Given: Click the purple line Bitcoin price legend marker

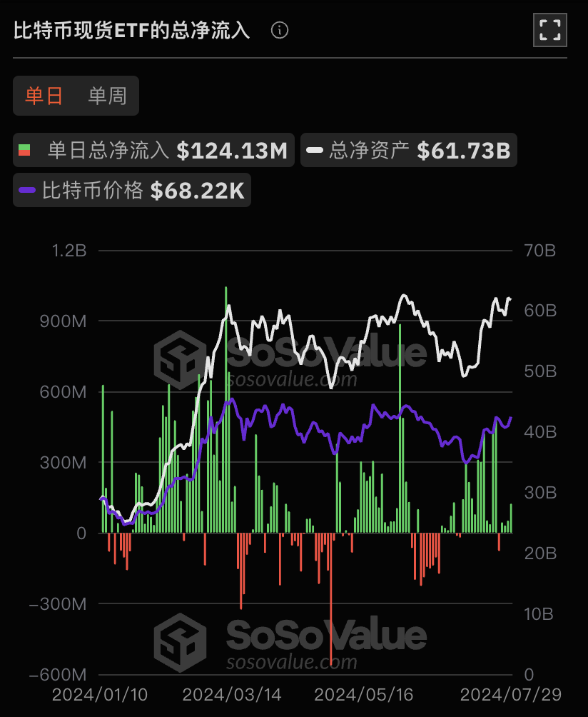Looking at the screenshot, I should 27,190.
